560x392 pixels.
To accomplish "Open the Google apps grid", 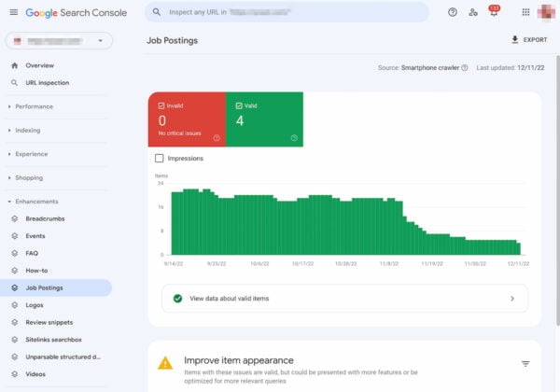I will (x=525, y=12).
